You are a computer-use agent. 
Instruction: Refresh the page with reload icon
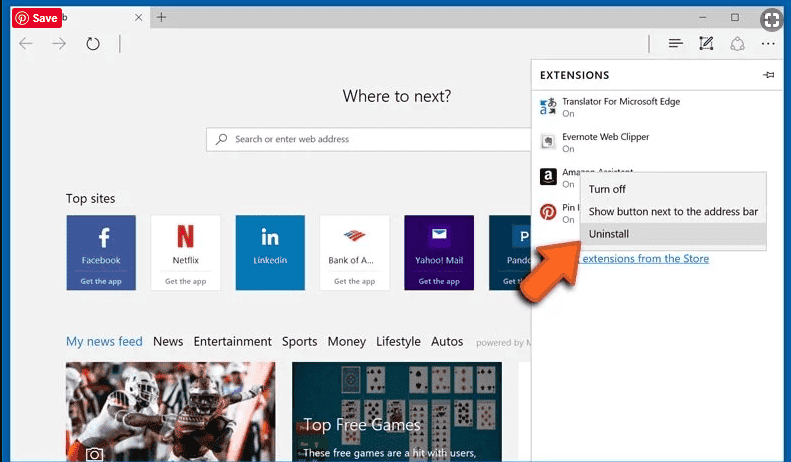[x=93, y=44]
